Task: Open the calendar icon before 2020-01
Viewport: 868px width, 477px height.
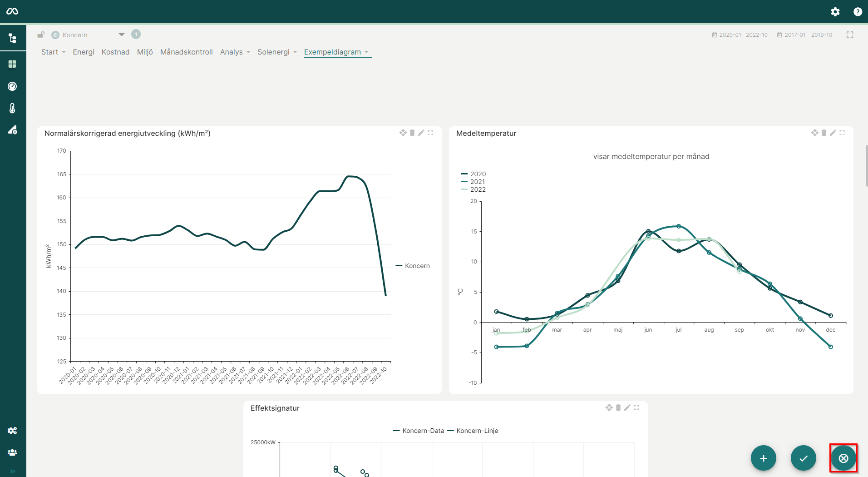Action: pos(714,35)
